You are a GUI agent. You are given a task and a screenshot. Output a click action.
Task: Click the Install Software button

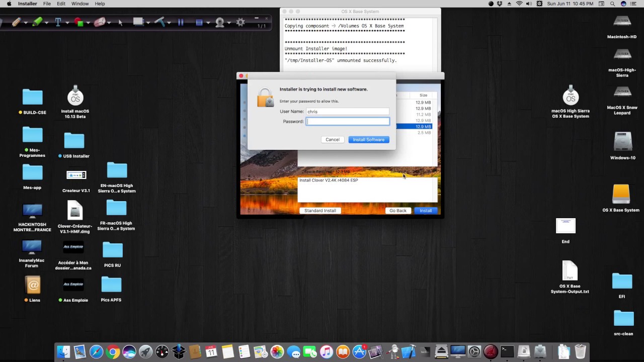(369, 139)
